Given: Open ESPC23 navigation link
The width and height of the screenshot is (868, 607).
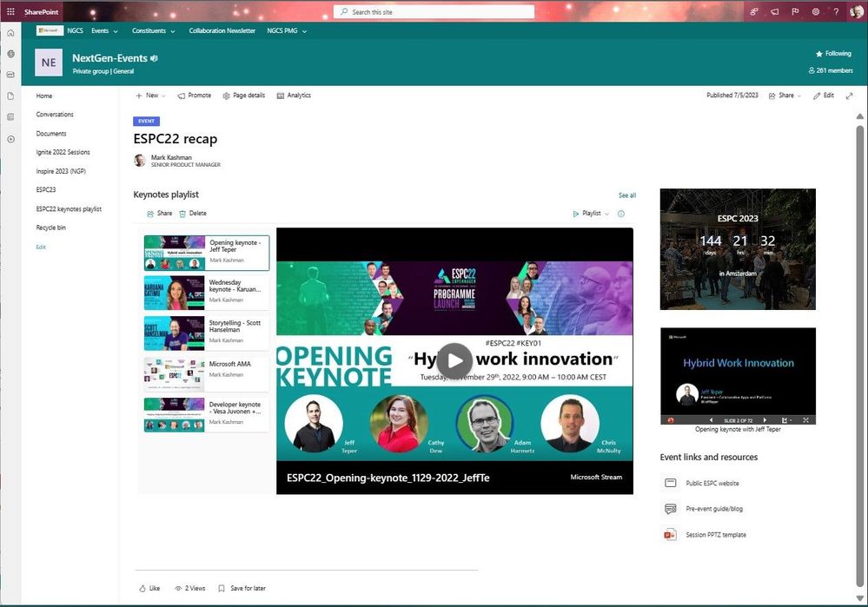Looking at the screenshot, I should pyautogui.click(x=46, y=190).
